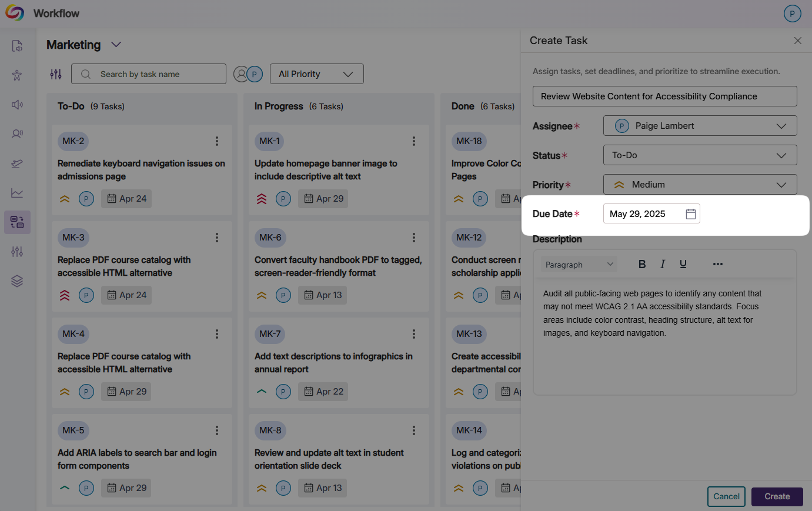Expand the Assignee dropdown showing Paige Lambert
812x511 pixels.
700,126
